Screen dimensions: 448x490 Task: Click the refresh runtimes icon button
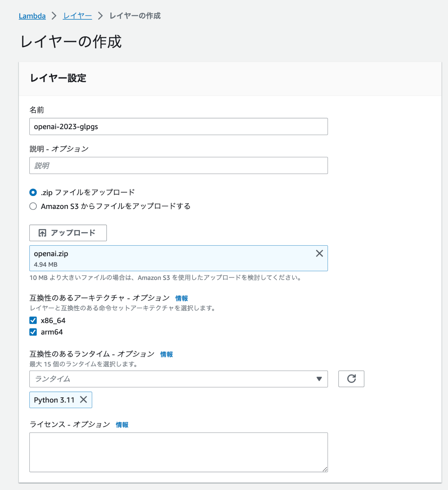351,379
